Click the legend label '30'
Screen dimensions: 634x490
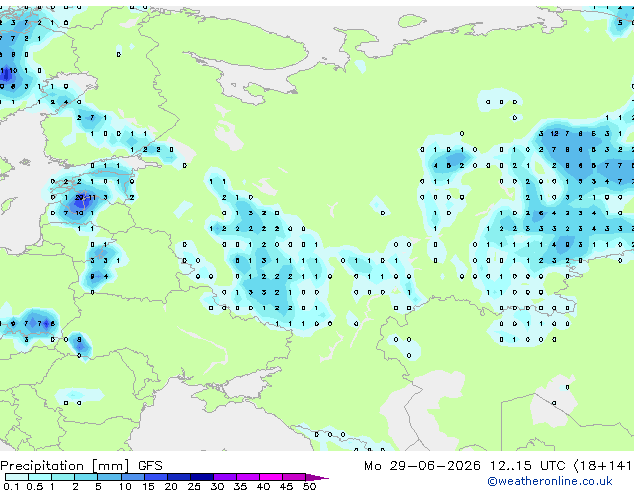click(x=217, y=486)
